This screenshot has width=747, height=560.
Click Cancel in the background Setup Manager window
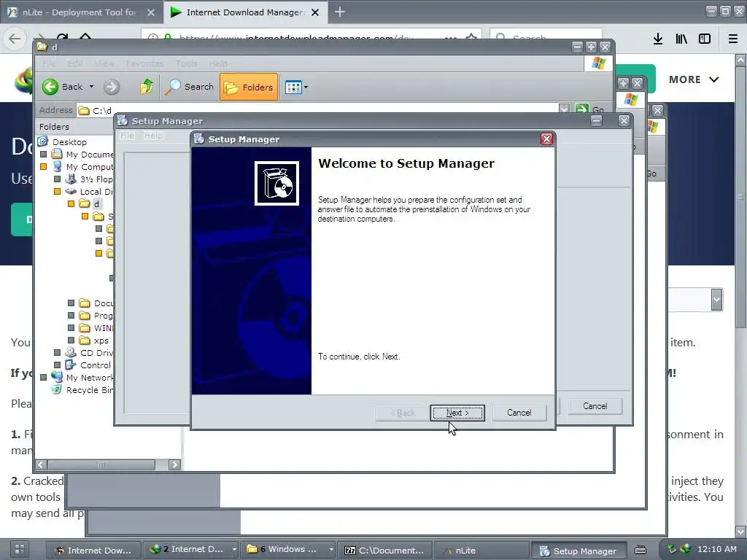[x=595, y=406]
